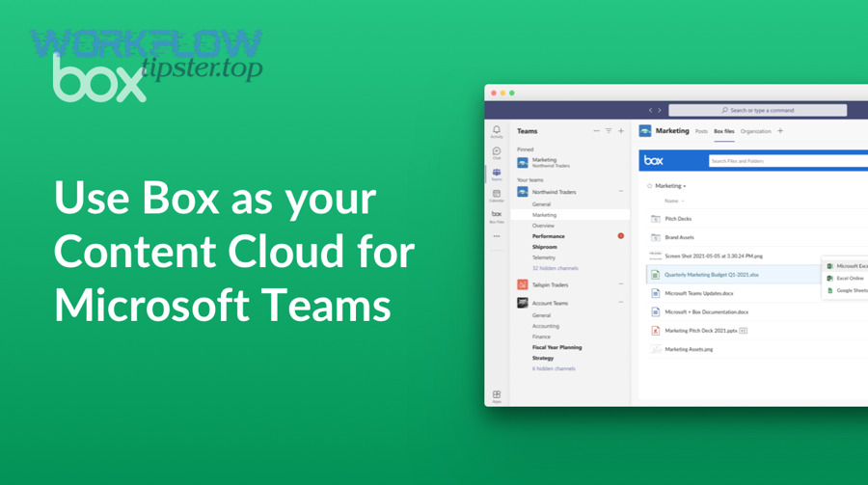Viewport: 868px width, 485px height.
Task: Click the Marketing channel avatar in header
Action: 645,131
